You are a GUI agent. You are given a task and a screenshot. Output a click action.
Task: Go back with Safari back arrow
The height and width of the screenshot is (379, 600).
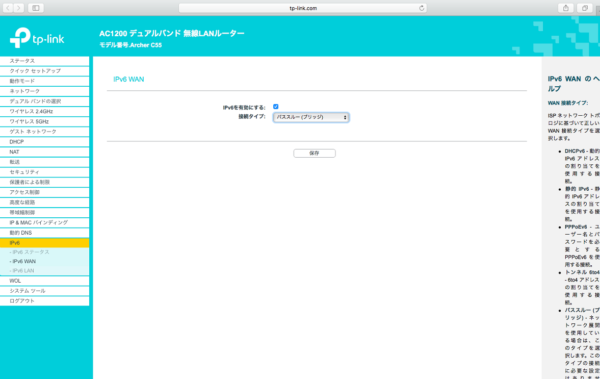pyautogui.click(x=8, y=8)
